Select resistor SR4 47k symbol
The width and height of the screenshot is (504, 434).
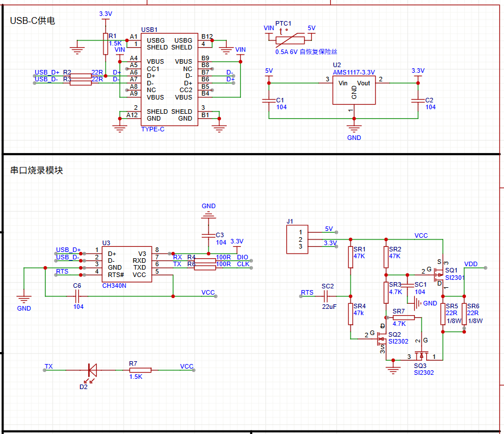351,313
